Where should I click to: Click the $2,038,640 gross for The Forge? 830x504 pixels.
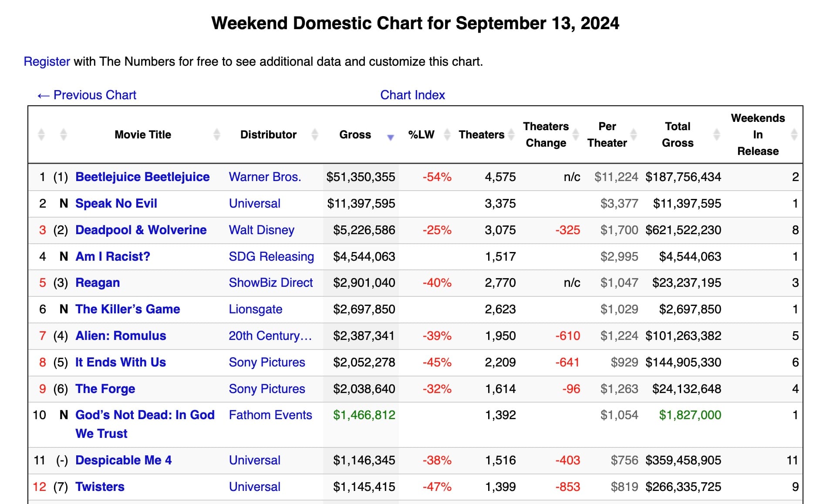pyautogui.click(x=364, y=389)
